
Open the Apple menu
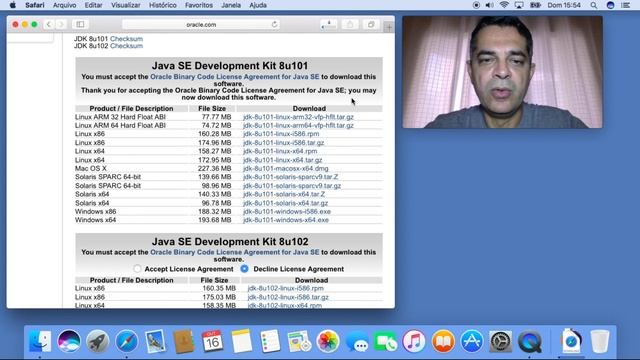point(13,5)
